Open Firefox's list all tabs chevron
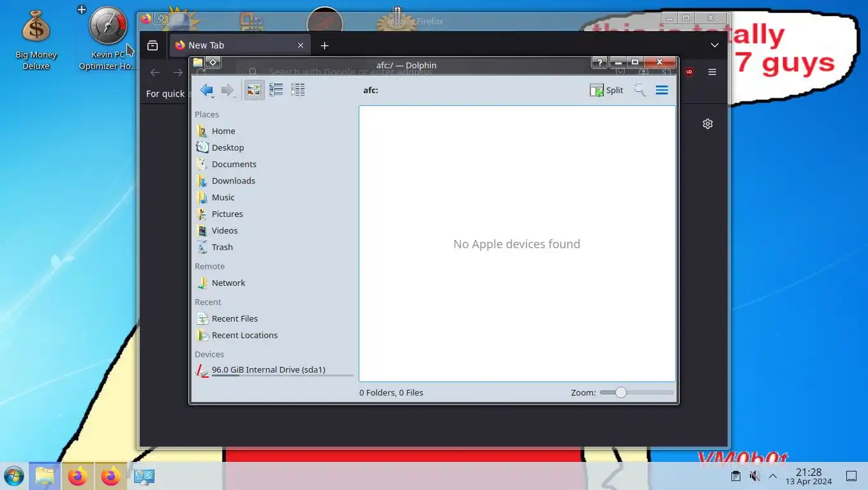 coord(715,45)
